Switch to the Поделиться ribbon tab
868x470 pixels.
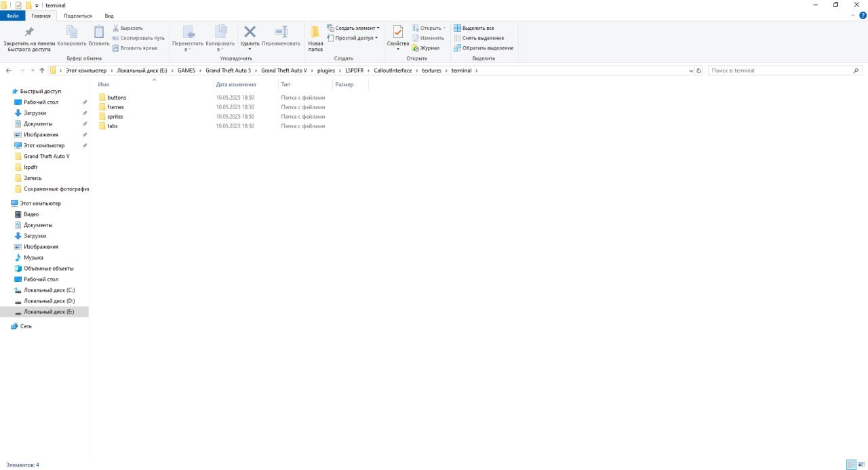[77, 16]
